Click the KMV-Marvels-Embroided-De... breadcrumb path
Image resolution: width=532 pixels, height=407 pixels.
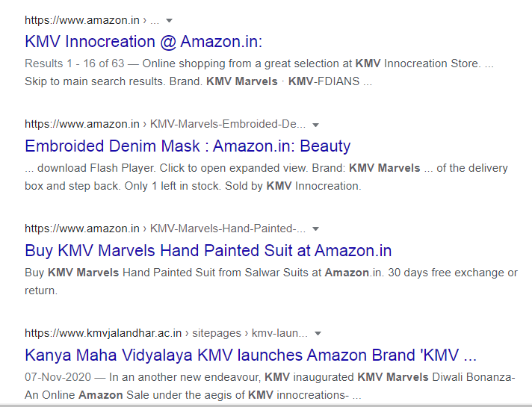point(228,124)
